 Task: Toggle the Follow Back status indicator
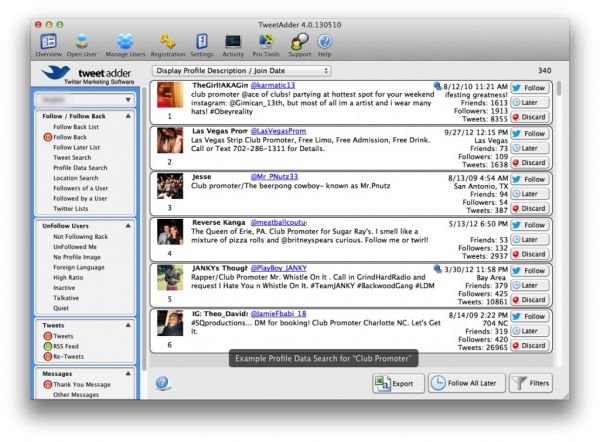click(x=47, y=136)
